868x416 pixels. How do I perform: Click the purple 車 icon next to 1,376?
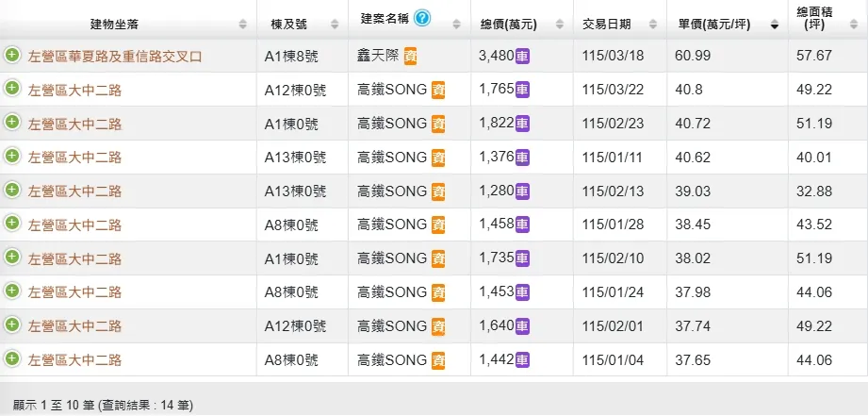[x=522, y=158]
